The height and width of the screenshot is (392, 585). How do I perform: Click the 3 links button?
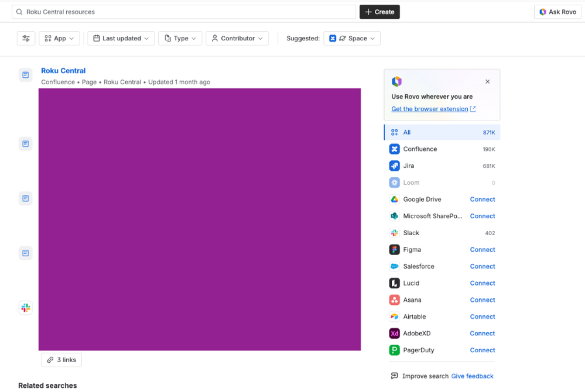(61, 360)
